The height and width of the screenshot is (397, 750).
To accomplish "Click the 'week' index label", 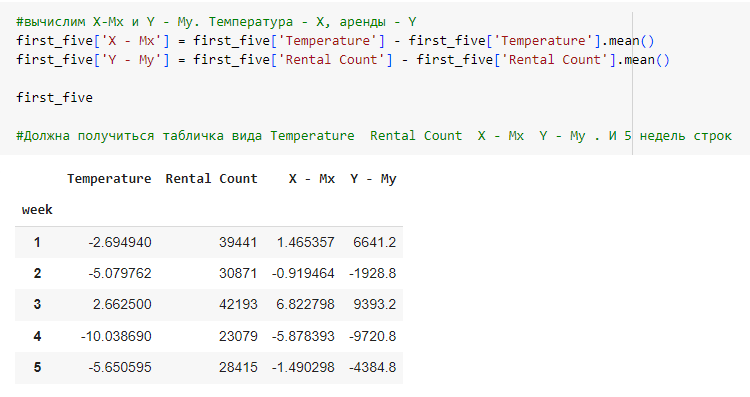I will coord(37,210).
